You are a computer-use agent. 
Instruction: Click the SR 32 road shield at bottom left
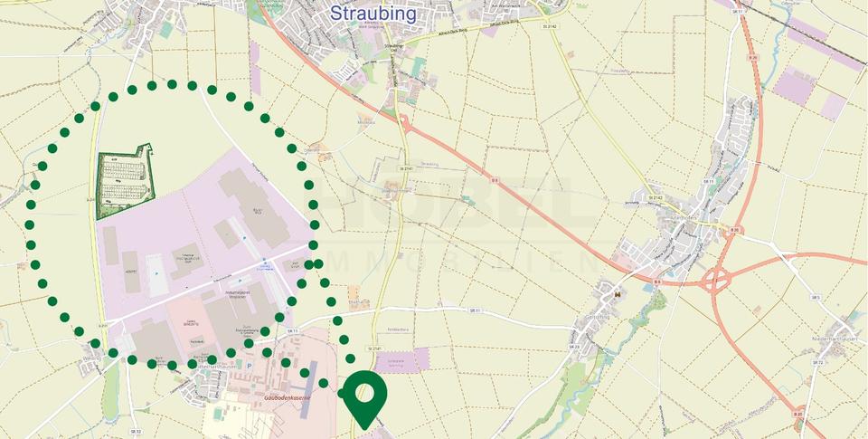135,431
